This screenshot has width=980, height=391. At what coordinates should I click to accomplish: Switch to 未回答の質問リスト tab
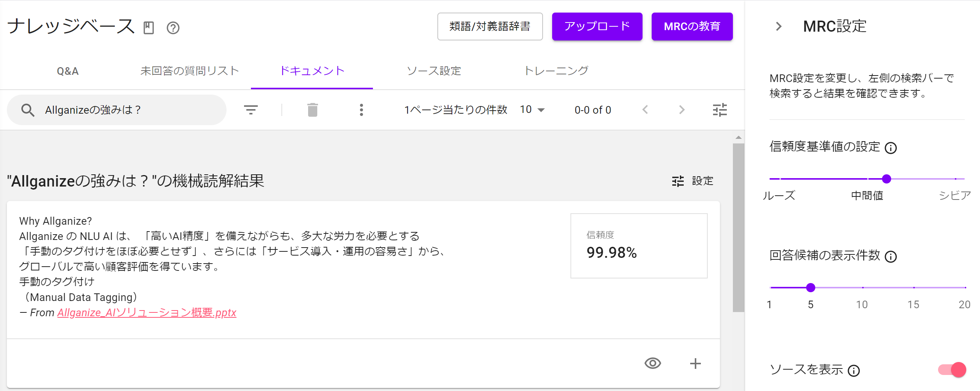(190, 71)
